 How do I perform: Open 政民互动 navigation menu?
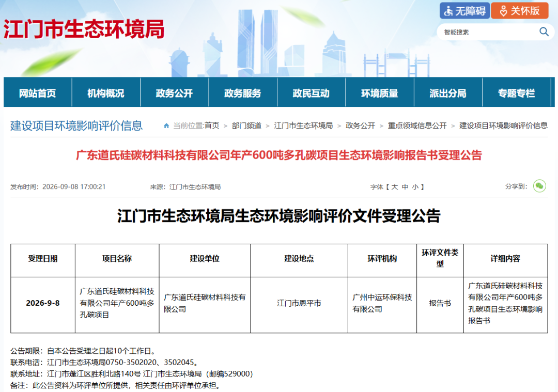point(311,93)
